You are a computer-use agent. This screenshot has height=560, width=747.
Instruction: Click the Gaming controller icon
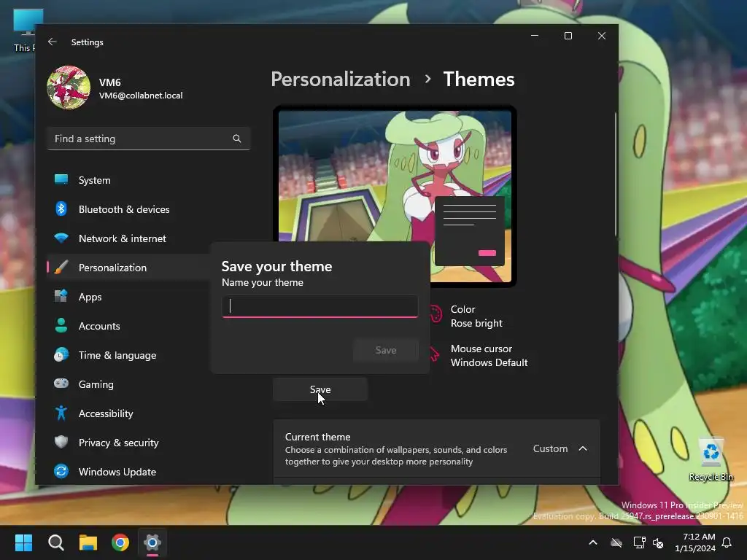click(61, 384)
